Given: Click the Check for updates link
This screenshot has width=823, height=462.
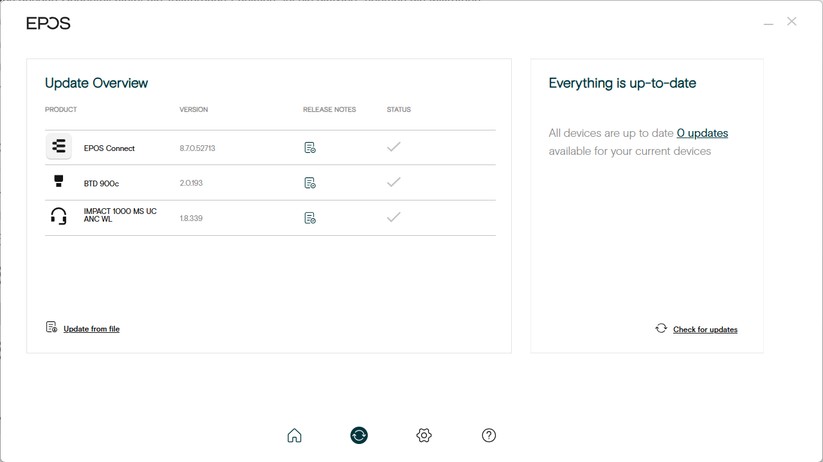Looking at the screenshot, I should click(705, 330).
